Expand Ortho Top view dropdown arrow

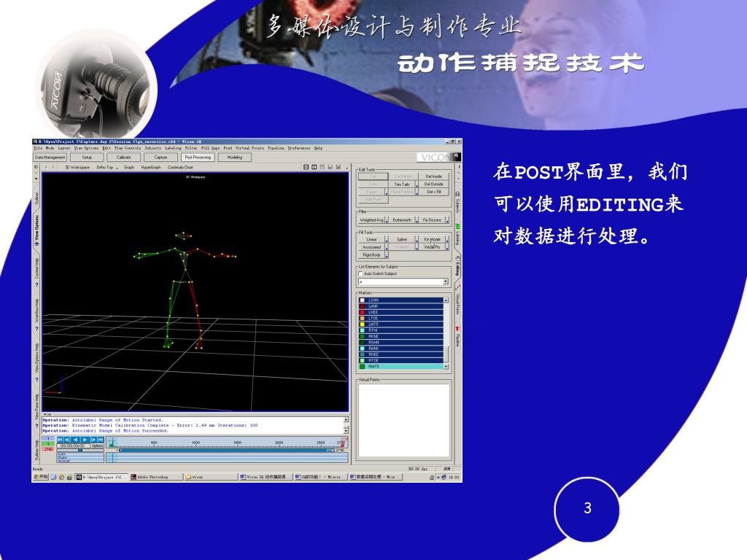click(x=117, y=168)
